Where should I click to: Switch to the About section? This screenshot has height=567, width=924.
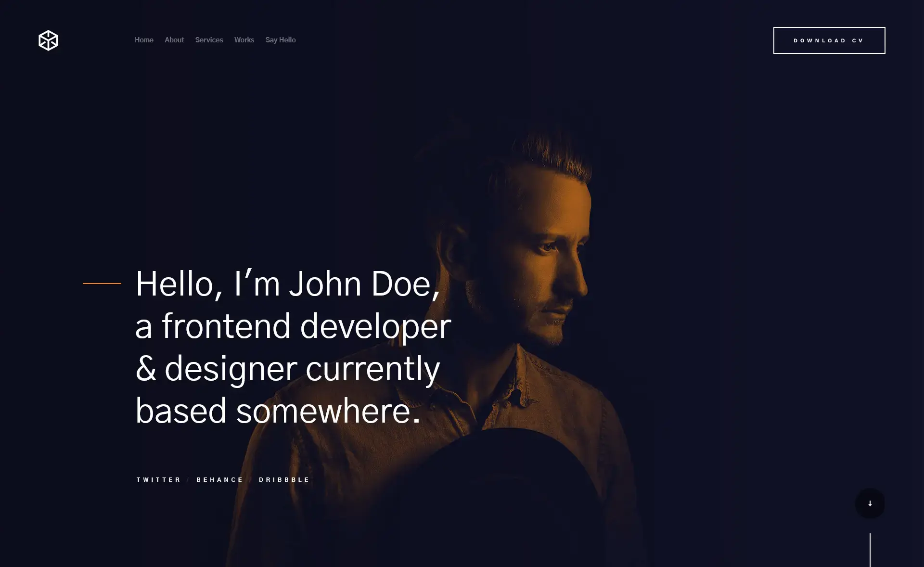click(174, 40)
